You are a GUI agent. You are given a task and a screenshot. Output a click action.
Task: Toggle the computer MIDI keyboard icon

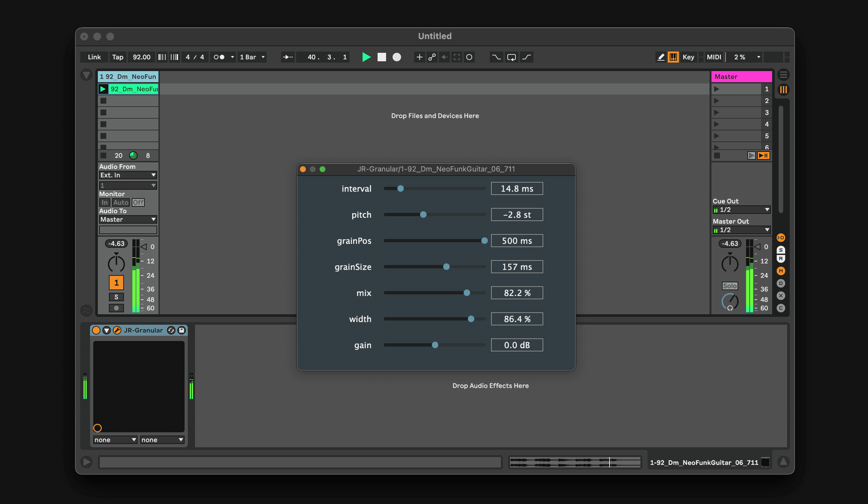pos(673,57)
